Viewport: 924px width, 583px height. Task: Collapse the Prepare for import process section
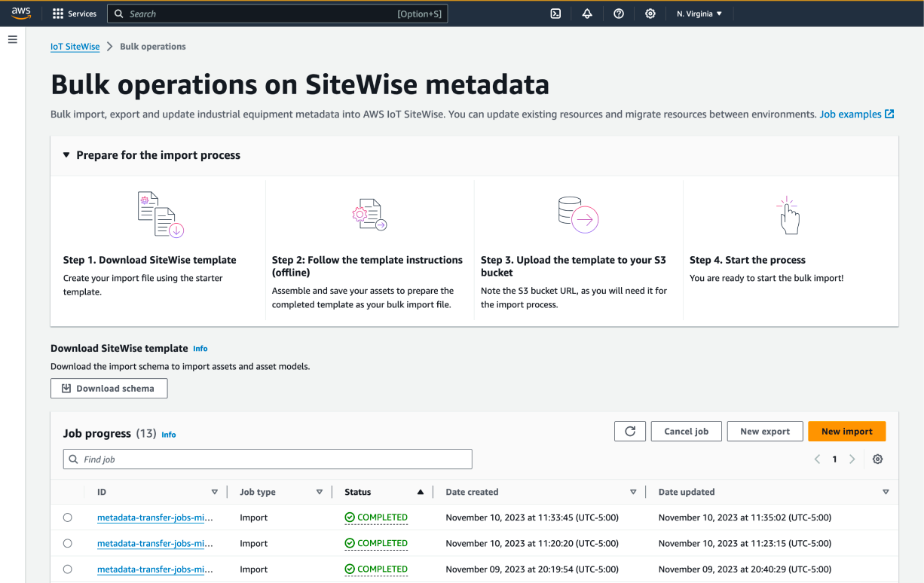coord(66,154)
